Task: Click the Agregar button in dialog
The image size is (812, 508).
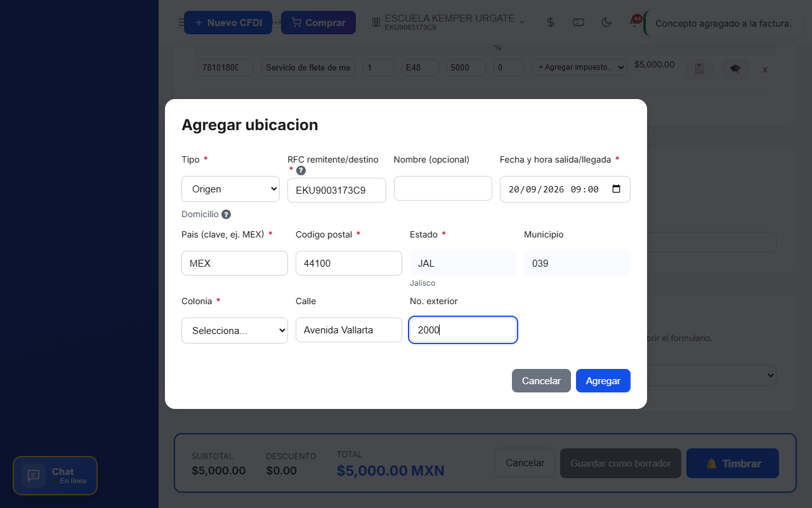Action: pyautogui.click(x=603, y=381)
